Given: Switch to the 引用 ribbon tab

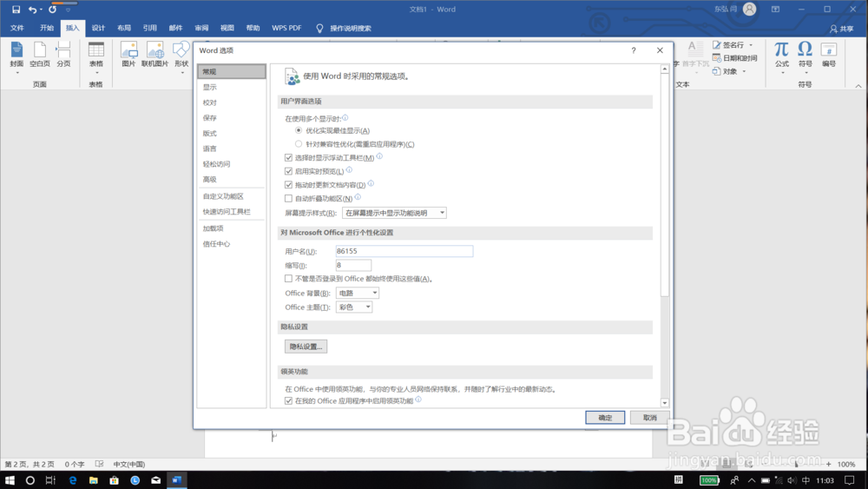Looking at the screenshot, I should tap(149, 29).
